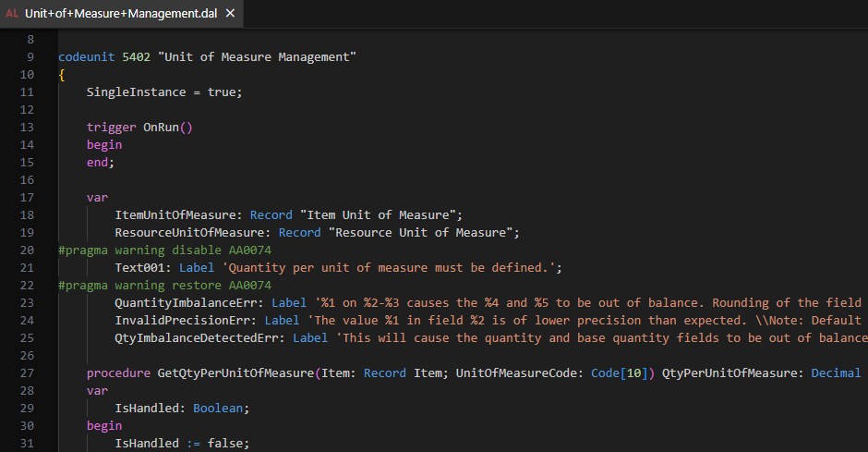Click '#pragma warning restore AA0074' line

click(165, 286)
